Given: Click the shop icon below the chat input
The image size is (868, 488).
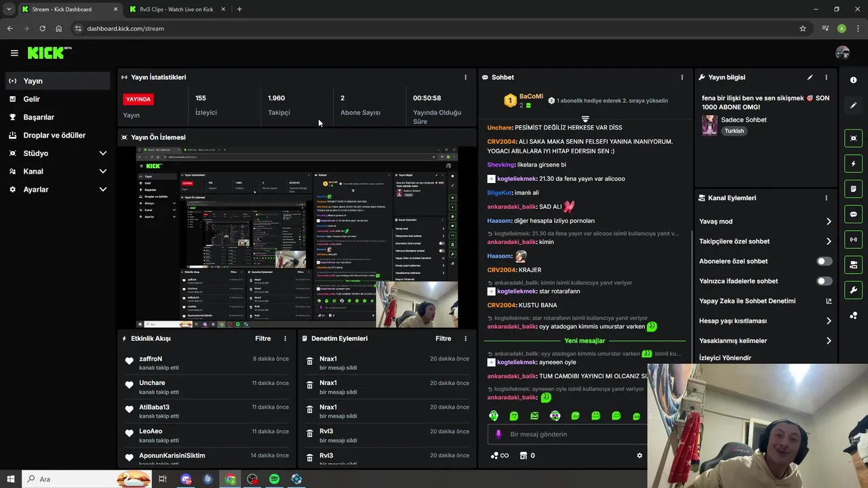Looking at the screenshot, I should point(524,455).
